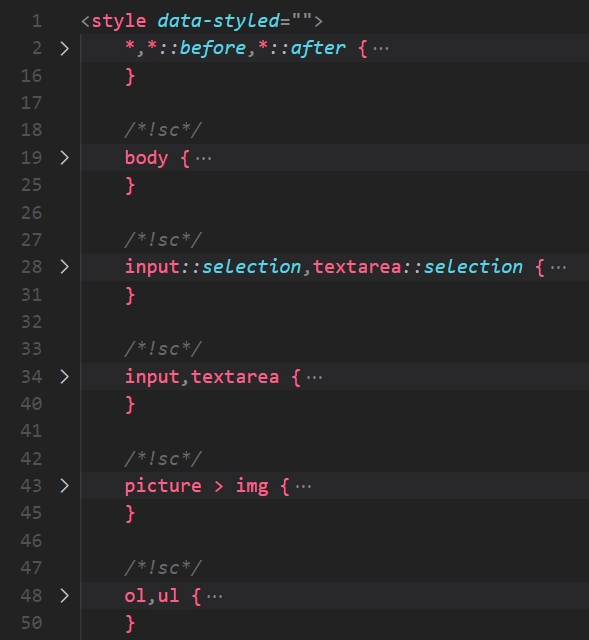Click line number 40 in the gutter

coord(31,404)
